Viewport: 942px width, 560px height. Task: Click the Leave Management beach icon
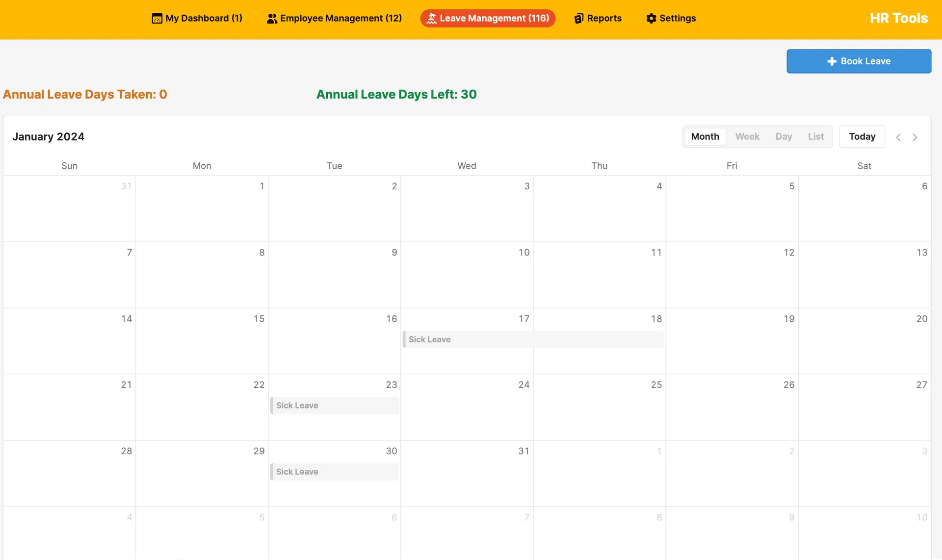432,19
